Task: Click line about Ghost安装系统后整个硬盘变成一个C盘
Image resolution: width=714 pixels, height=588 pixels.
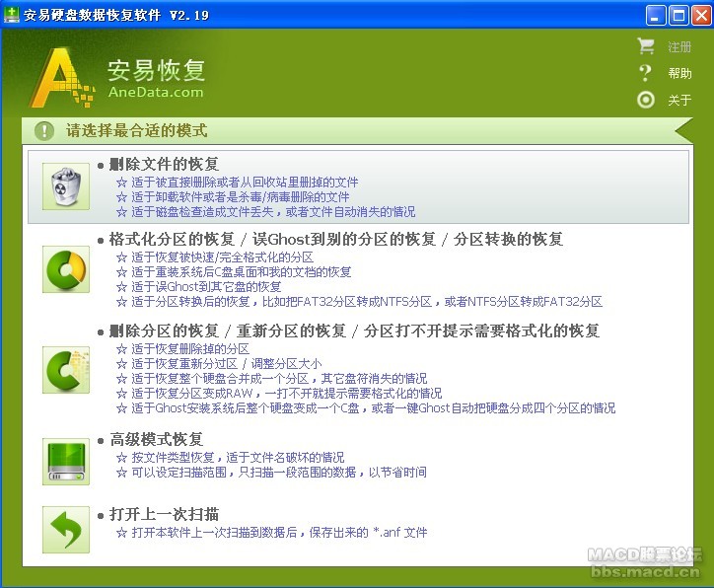Action: point(374,407)
